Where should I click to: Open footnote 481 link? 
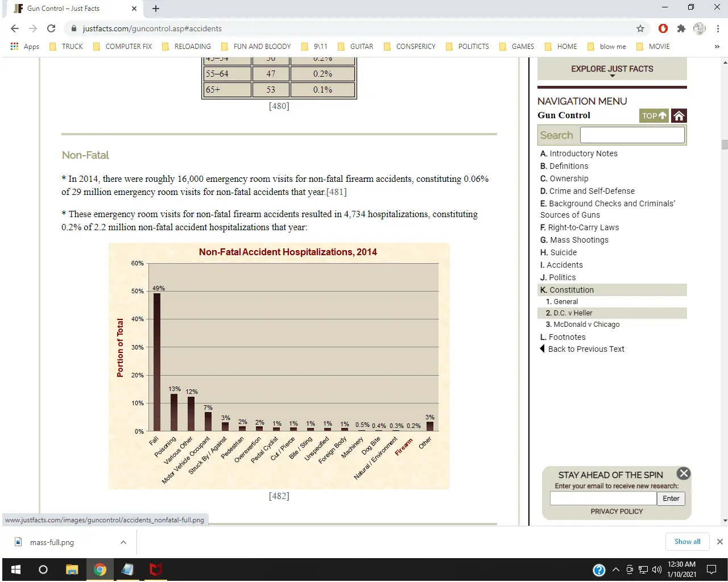336,192
